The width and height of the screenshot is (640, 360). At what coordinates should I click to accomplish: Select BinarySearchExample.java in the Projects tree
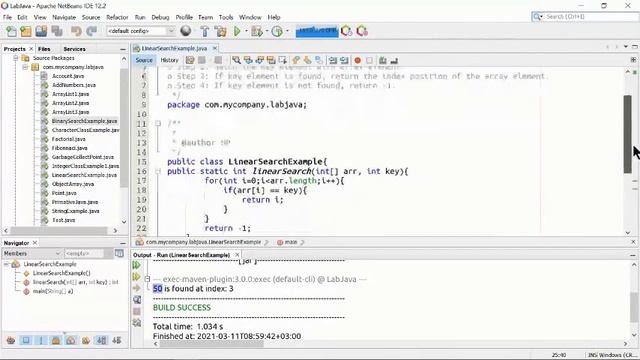(84, 121)
